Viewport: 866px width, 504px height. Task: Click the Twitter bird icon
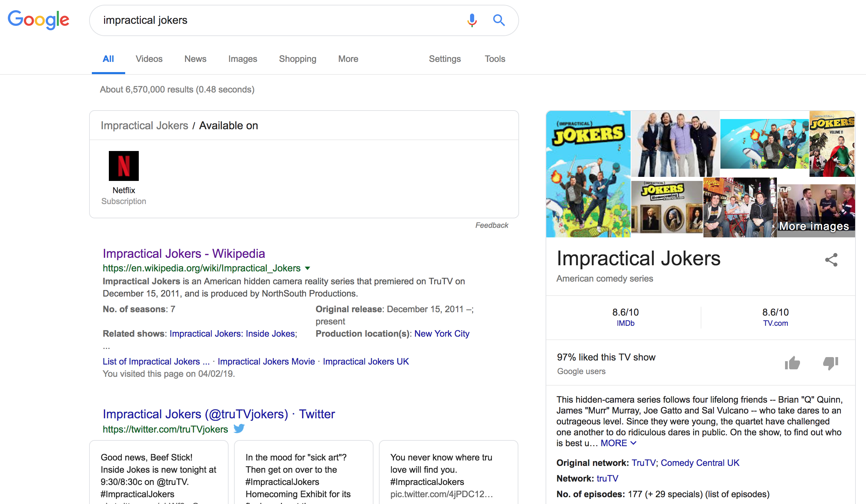[x=239, y=429]
